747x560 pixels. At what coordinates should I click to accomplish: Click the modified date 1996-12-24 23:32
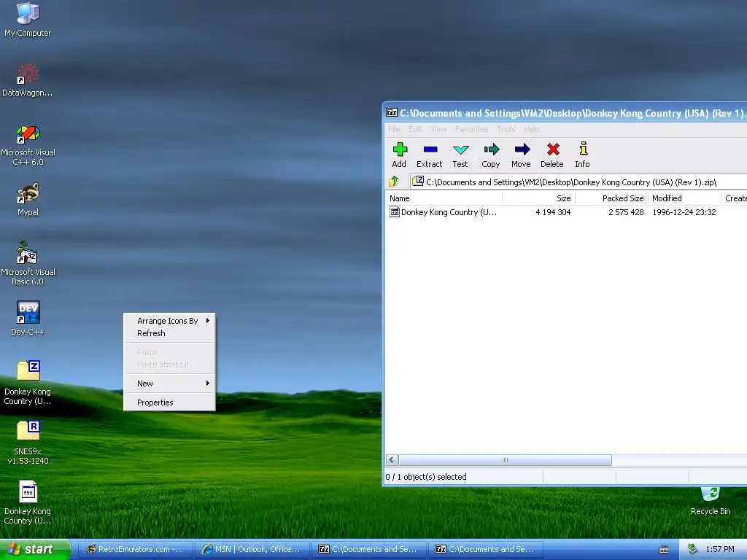(684, 212)
